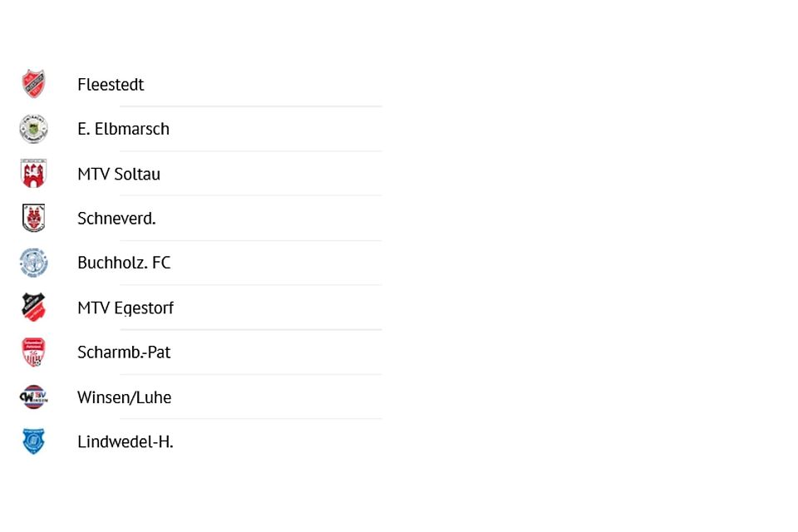The image size is (798, 532).
Task: Select MTV Egestorf team name
Action: (126, 308)
